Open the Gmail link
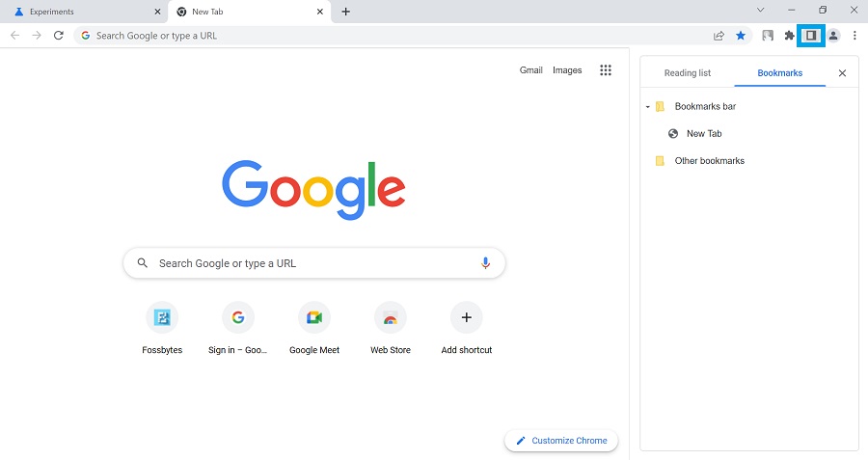 tap(530, 70)
